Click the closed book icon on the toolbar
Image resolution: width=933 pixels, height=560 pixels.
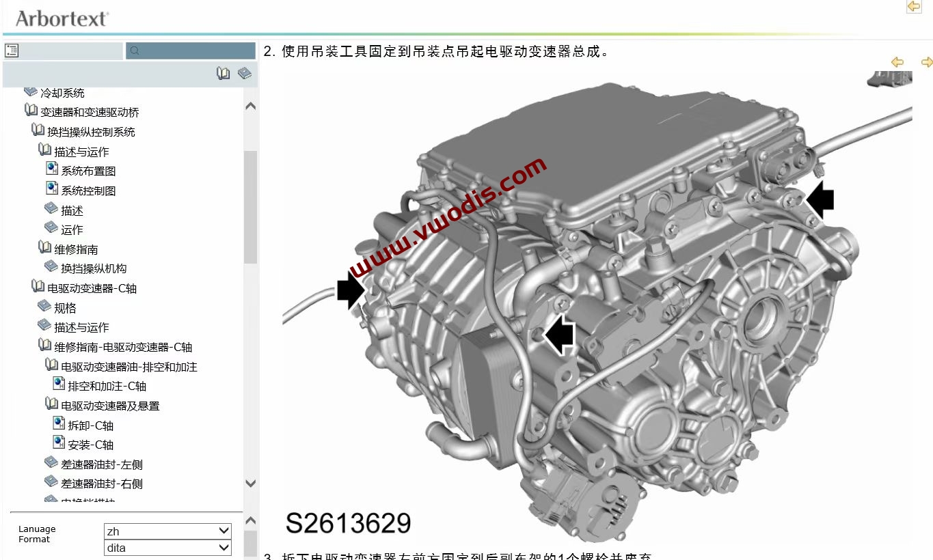(x=244, y=73)
